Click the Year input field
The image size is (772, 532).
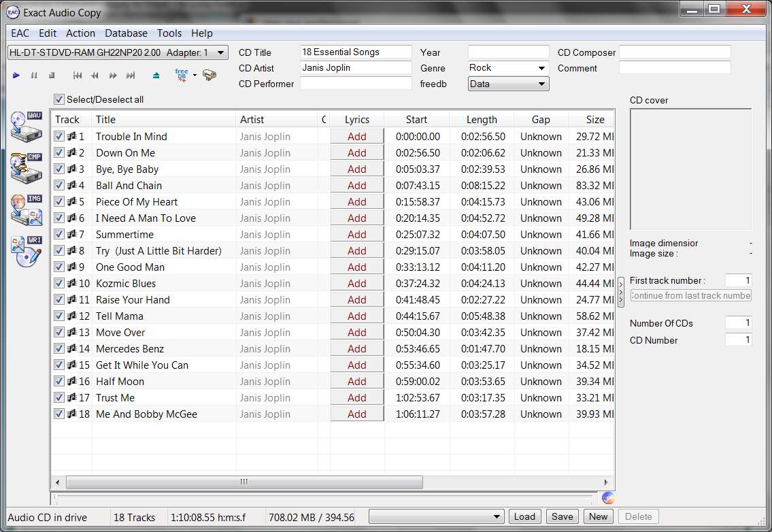click(508, 52)
